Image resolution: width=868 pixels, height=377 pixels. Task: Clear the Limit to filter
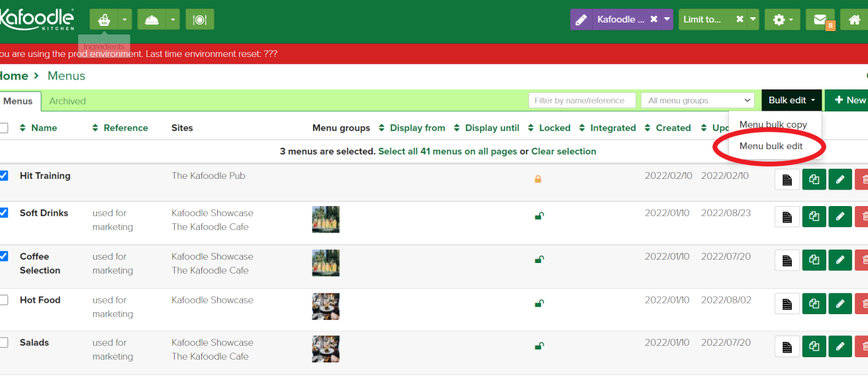pyautogui.click(x=740, y=19)
